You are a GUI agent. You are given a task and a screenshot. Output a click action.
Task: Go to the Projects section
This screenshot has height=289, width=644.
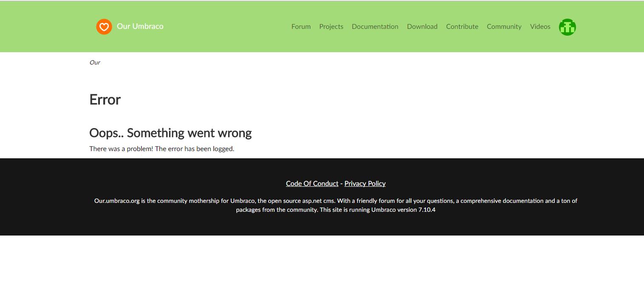(331, 26)
